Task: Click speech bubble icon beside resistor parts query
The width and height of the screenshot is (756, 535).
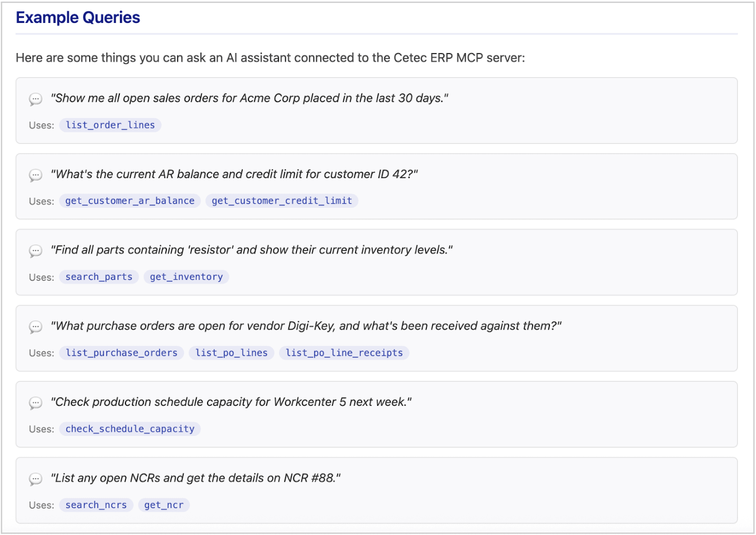Action: pyautogui.click(x=36, y=251)
